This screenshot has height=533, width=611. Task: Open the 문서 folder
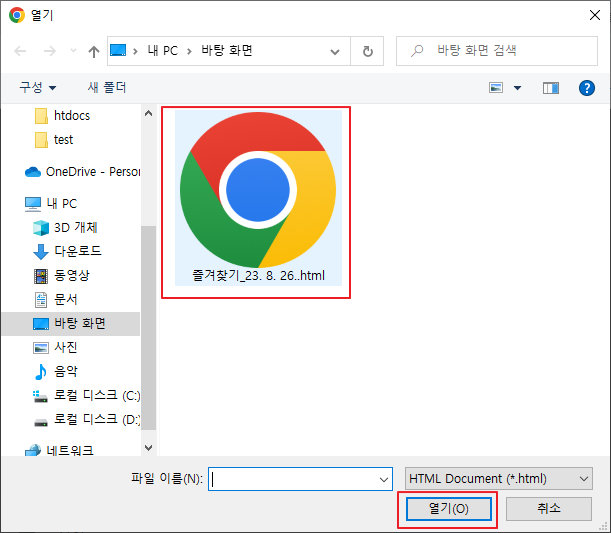65,299
